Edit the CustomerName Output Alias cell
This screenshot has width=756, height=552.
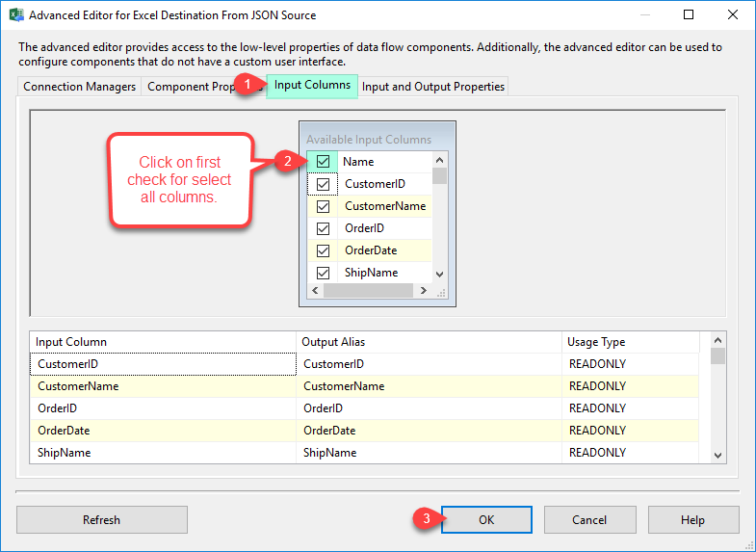pos(429,386)
